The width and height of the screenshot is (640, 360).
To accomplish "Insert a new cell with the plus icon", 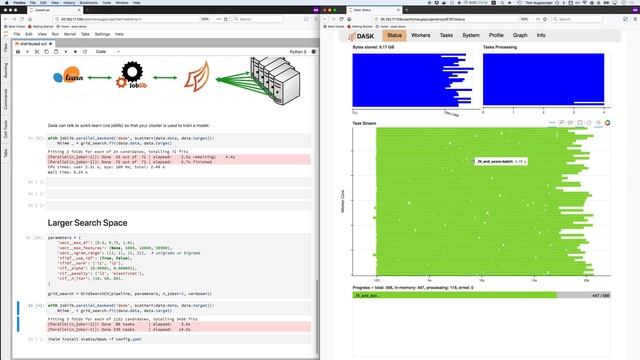I will [27, 52].
